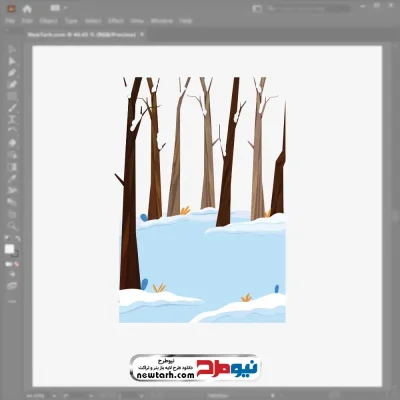
Task: Swap fill and stroke colors
Action: [17, 239]
